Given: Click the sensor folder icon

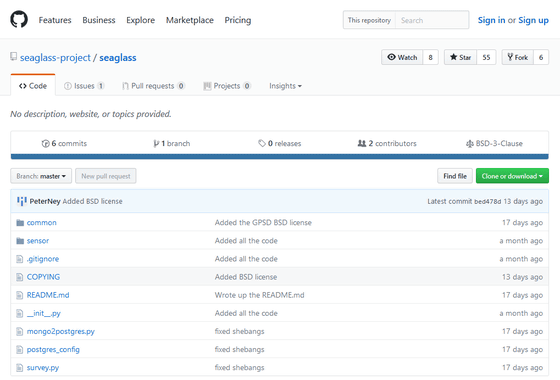Looking at the screenshot, I should 20,241.
